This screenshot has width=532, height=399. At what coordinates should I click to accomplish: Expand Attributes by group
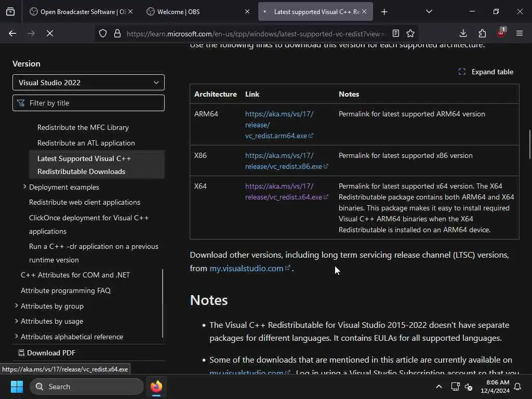16,305
